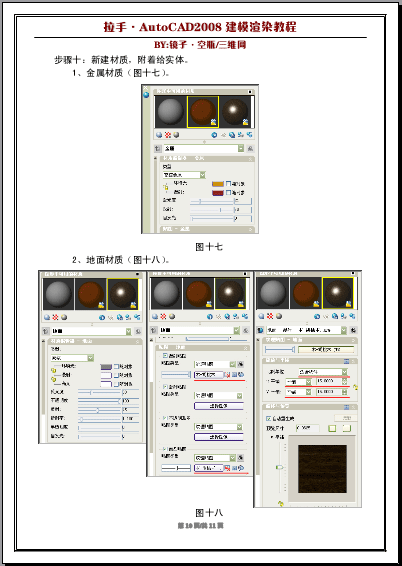Click Select Image button under second map, middle panel

pos(219,406)
